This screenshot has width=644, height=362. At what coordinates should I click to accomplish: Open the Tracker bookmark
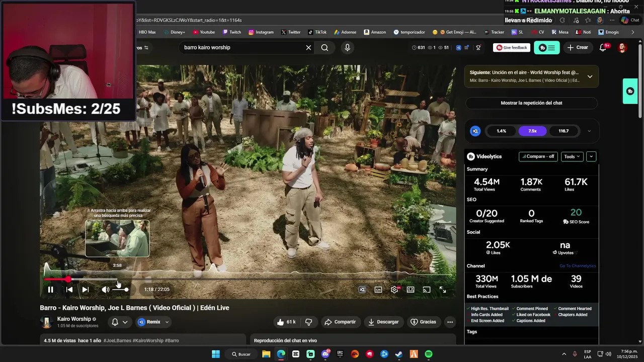tap(494, 32)
